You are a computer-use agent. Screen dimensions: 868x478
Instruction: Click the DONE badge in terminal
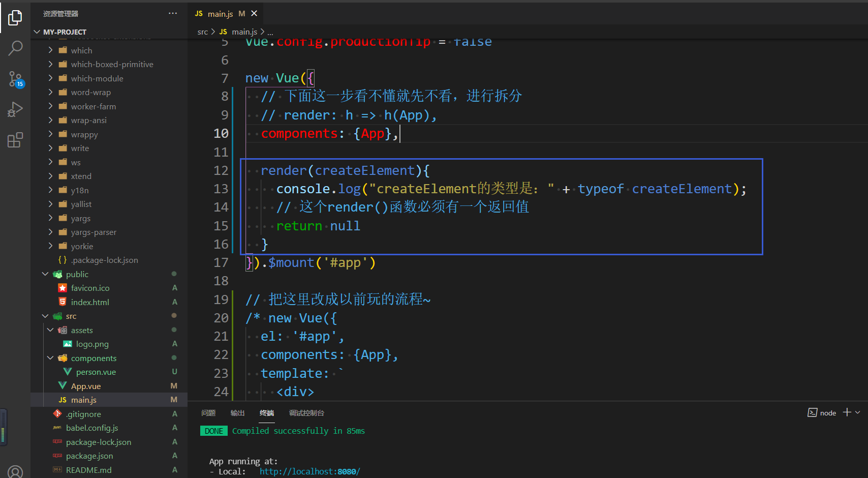tap(213, 431)
